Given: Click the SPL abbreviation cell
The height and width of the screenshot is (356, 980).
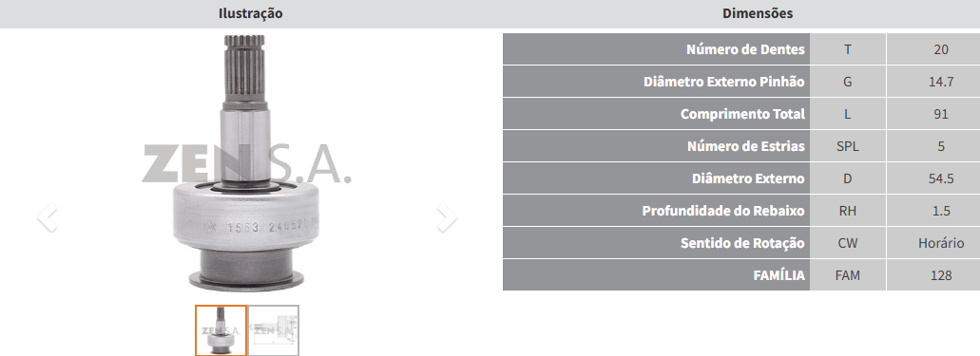Looking at the screenshot, I should coord(848,146).
